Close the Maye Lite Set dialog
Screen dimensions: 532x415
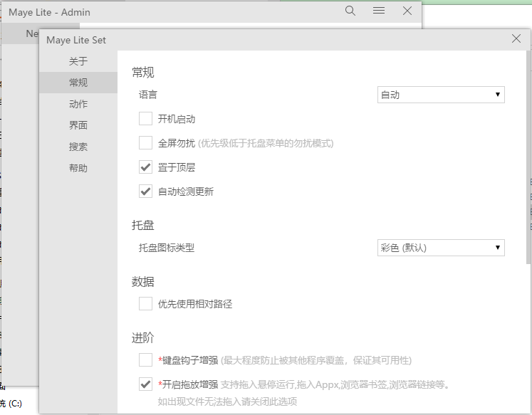(x=516, y=38)
